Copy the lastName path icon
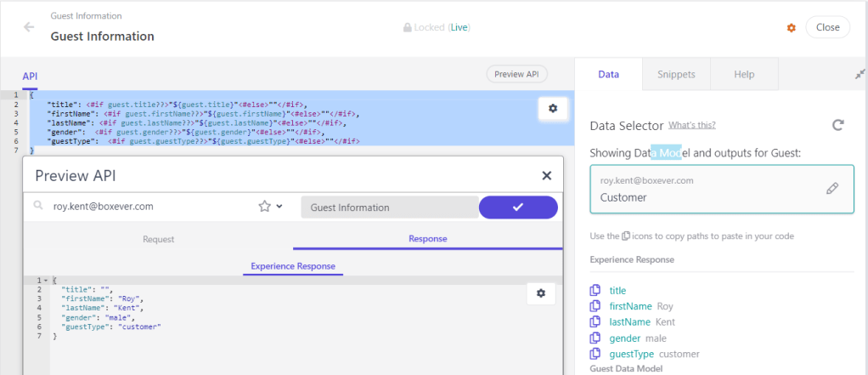 595,322
